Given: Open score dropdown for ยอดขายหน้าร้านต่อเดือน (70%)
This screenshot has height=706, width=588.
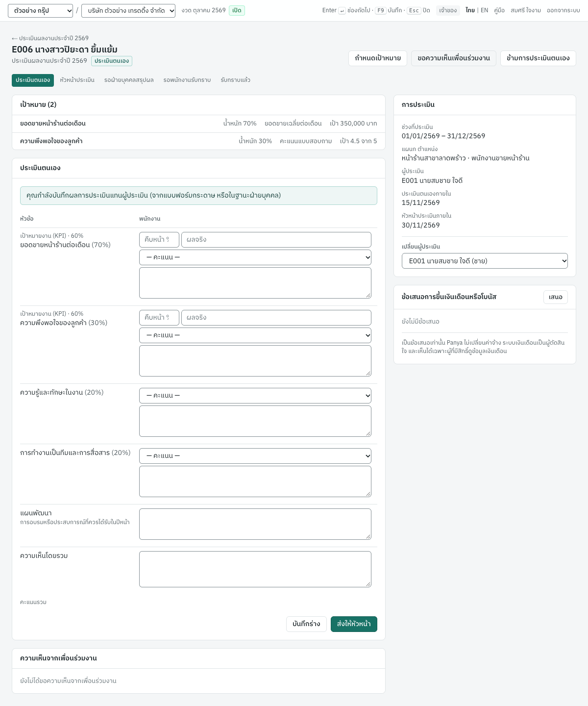Looking at the screenshot, I should click(x=255, y=257).
